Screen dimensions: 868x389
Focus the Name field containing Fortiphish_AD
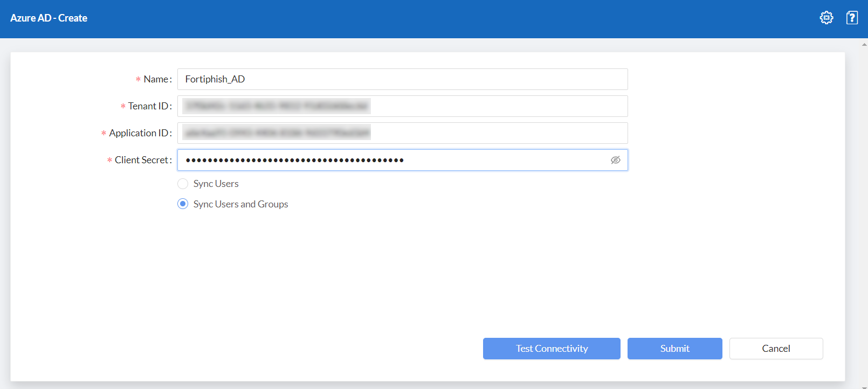pos(403,79)
